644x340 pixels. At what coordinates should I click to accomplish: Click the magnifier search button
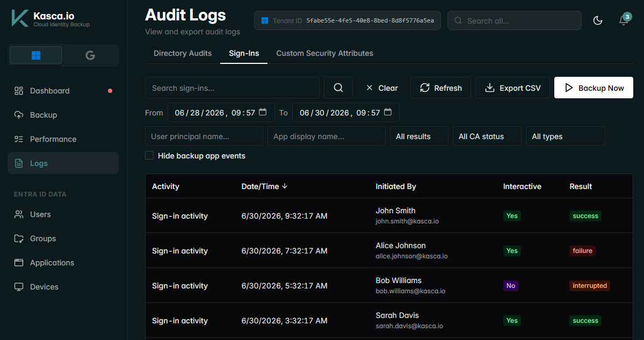click(x=338, y=88)
